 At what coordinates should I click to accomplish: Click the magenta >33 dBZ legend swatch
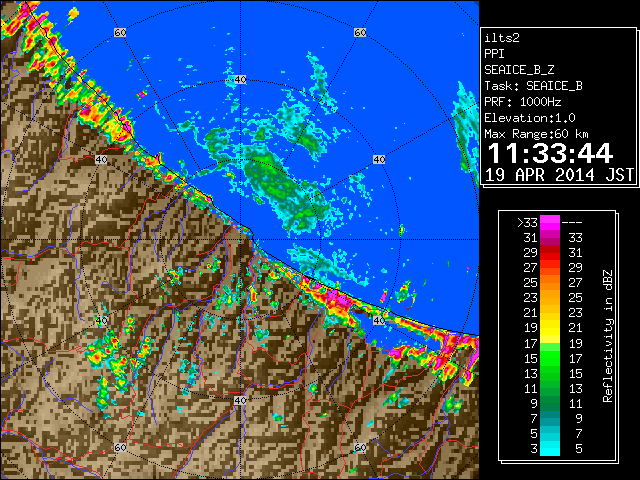pos(550,222)
